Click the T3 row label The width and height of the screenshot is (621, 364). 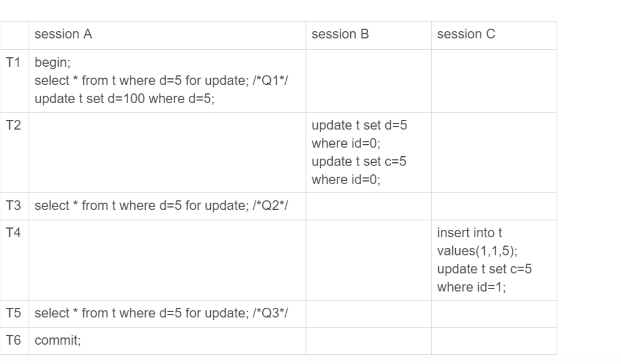[x=13, y=205]
